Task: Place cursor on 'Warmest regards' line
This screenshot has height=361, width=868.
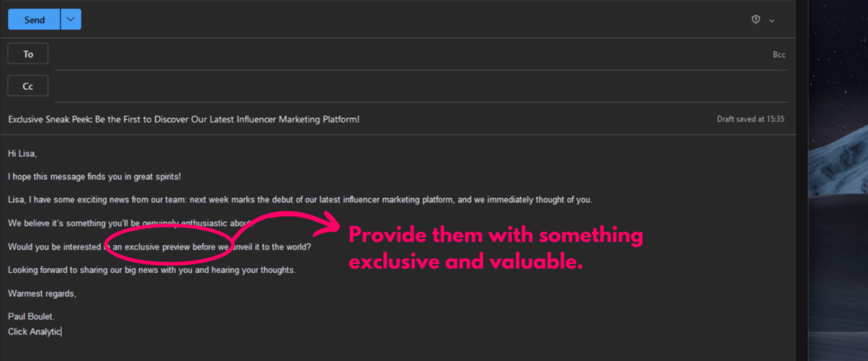Action: click(x=42, y=294)
